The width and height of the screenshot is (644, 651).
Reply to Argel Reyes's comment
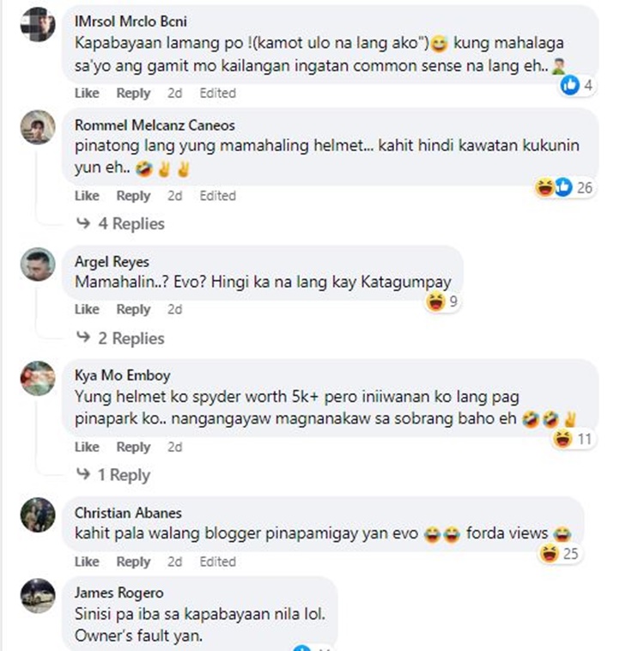(133, 309)
